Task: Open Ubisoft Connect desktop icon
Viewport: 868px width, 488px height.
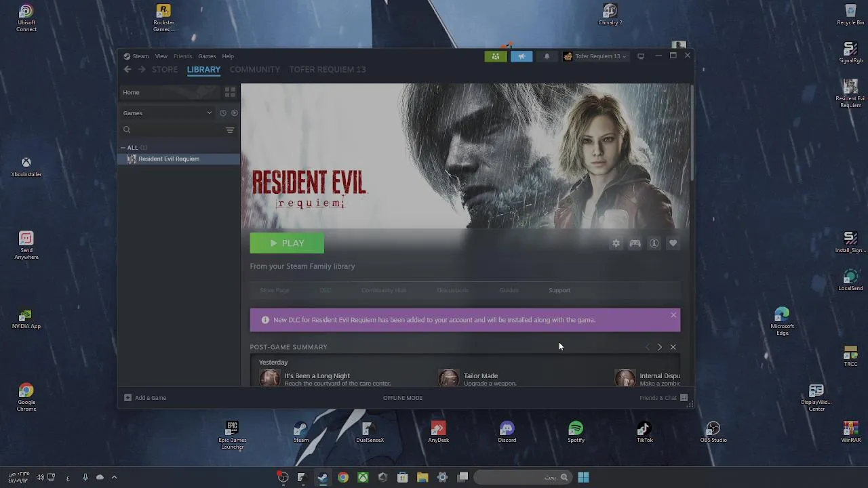Action: click(x=26, y=18)
